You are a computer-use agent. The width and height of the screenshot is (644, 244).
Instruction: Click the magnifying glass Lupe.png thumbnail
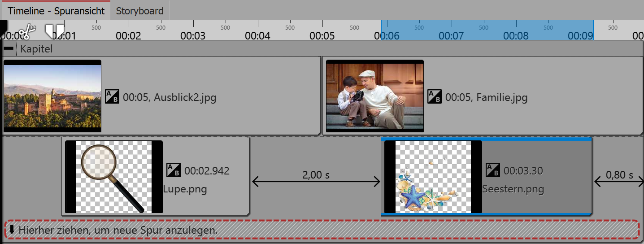[x=113, y=177]
